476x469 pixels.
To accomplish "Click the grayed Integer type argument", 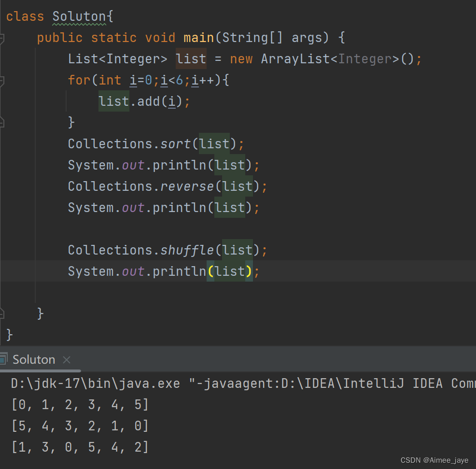I will coord(365,59).
